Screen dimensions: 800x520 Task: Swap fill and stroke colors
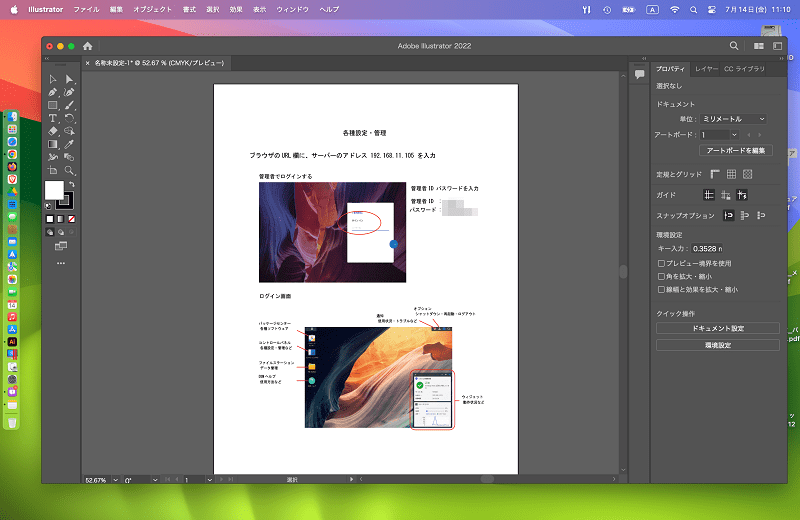pos(72,184)
